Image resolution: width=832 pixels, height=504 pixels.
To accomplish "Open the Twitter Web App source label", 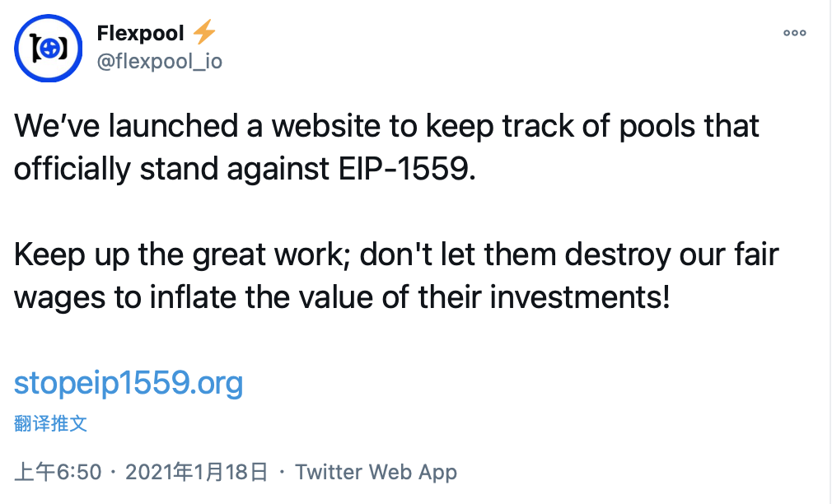I will (376, 472).
